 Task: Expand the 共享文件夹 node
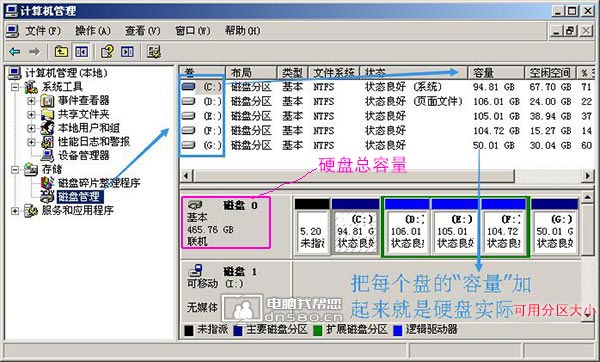tap(31, 114)
